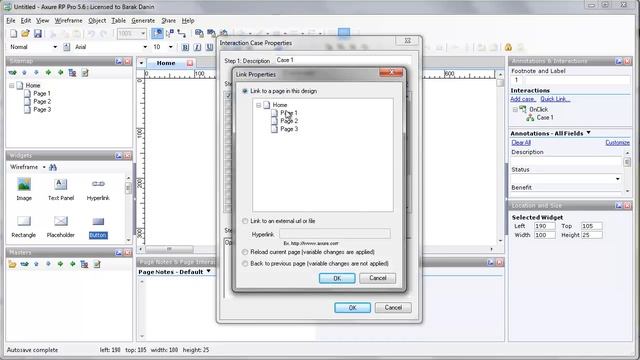Click the binoculars search icon in Widgets panel
This screenshot has width=640, height=360.
pos(53,167)
